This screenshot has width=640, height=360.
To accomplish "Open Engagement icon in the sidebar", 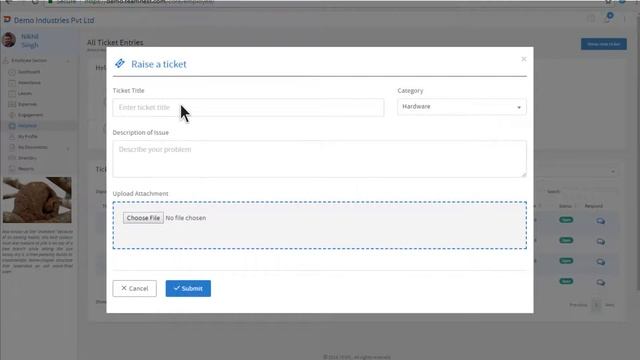I will pos(12,115).
